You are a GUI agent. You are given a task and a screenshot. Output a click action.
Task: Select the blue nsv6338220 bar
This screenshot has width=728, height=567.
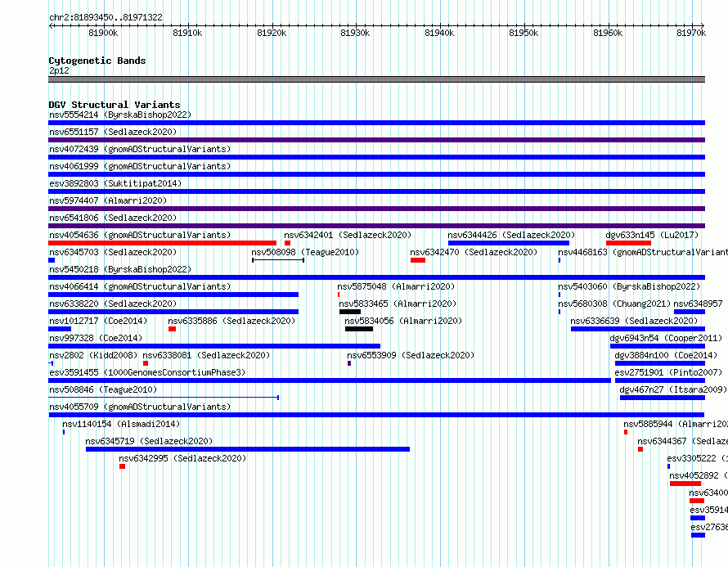(173, 312)
